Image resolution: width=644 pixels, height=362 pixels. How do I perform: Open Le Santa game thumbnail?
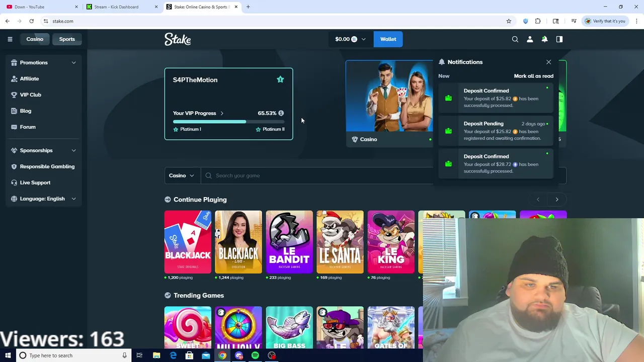click(x=340, y=242)
